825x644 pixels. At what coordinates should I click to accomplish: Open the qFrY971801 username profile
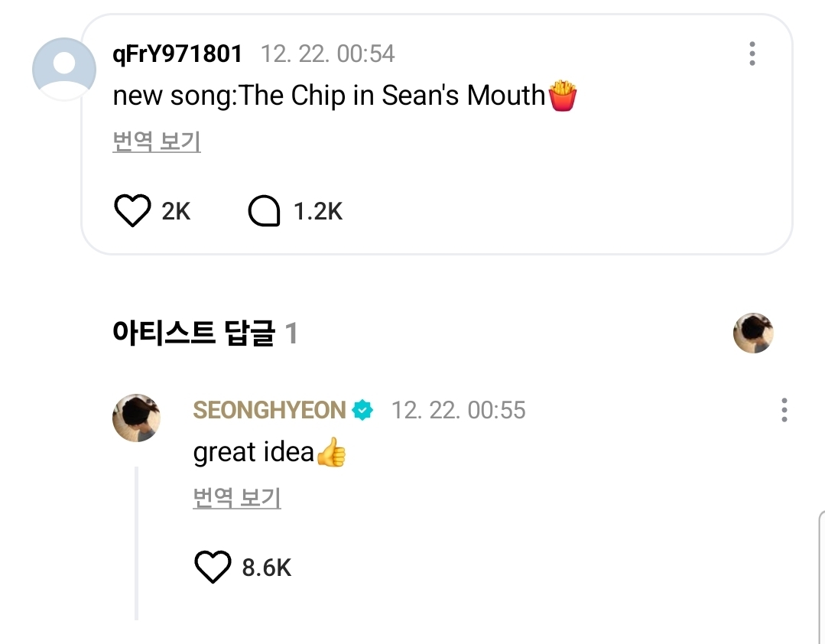[x=177, y=54]
